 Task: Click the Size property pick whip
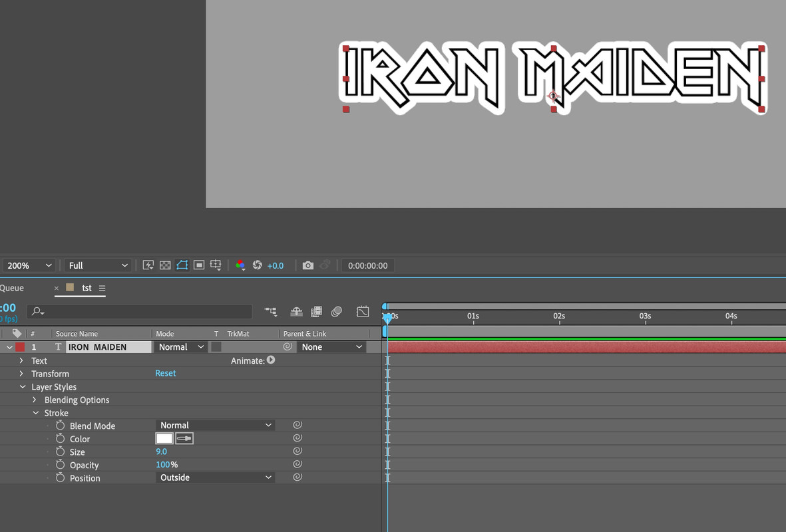(x=297, y=451)
